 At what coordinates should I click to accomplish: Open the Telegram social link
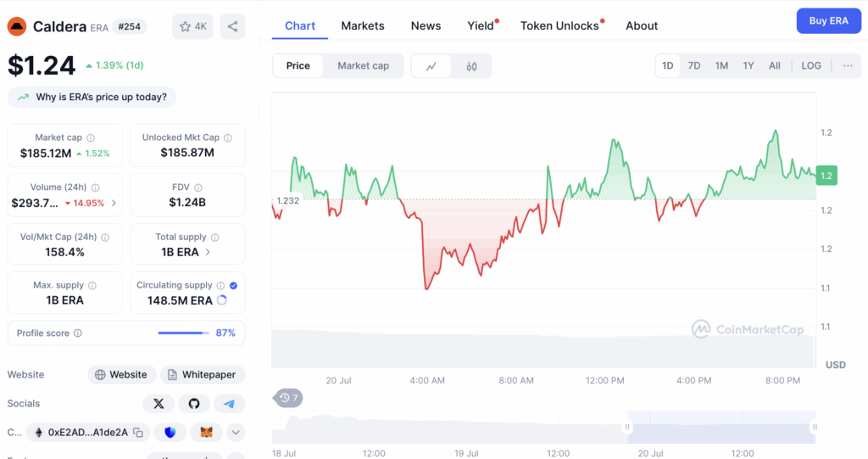click(x=229, y=404)
